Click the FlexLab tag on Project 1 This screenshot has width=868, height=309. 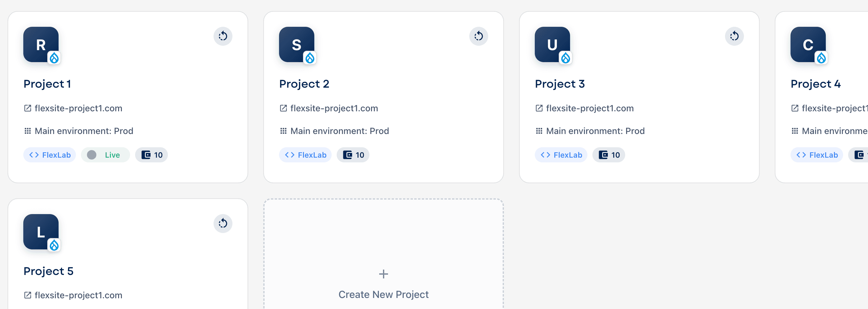[x=49, y=155]
